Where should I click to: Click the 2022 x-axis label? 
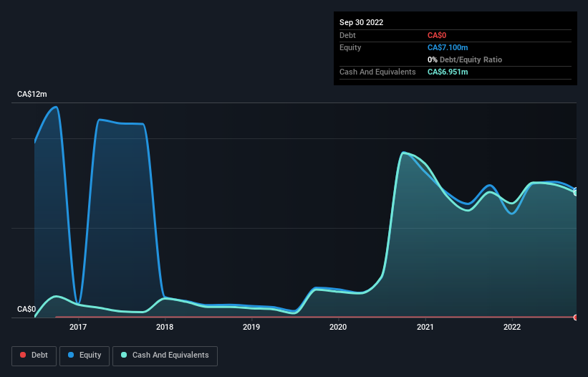click(512, 327)
